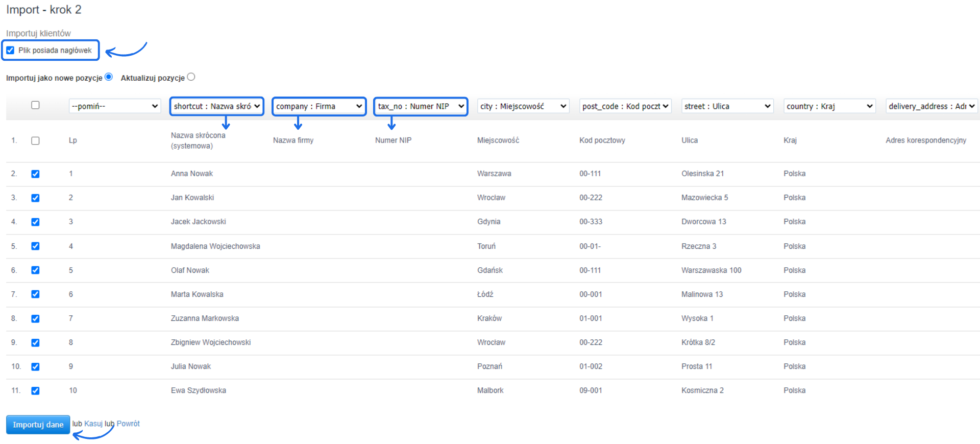The image size is (980, 444).
Task: Uncheck the Anna Nowak row checkbox
Action: (x=35, y=174)
